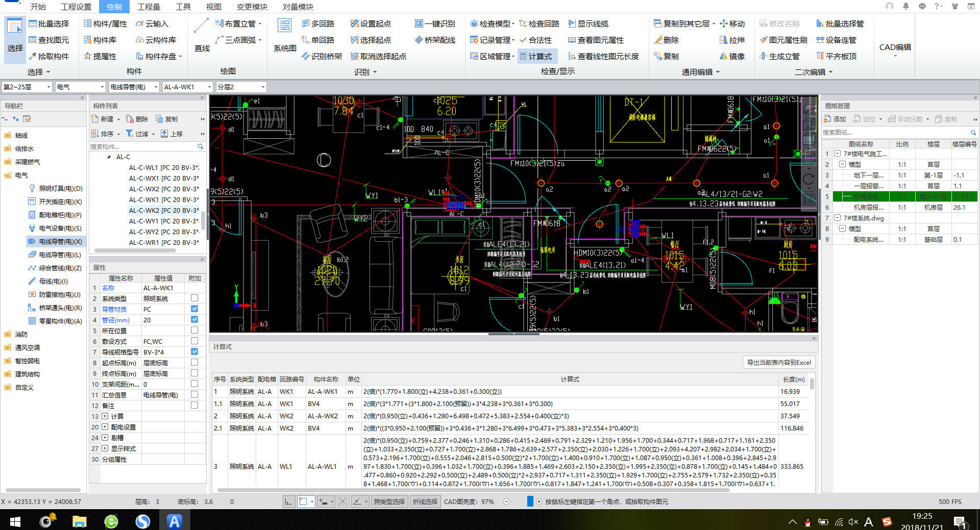Screen dimensions: 980x530
Task: Click the 设置起点 tool
Action: click(371, 24)
